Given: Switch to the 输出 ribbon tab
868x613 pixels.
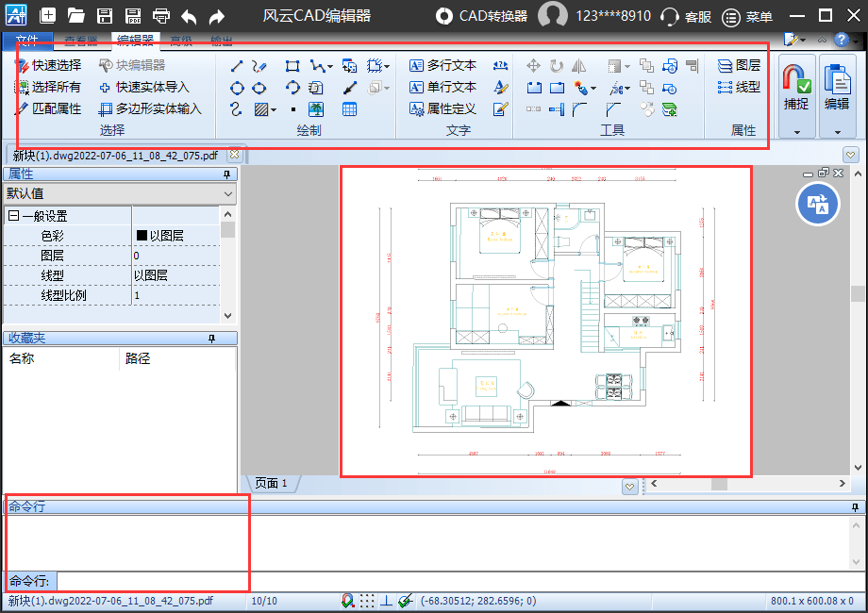Looking at the screenshot, I should point(222,41).
